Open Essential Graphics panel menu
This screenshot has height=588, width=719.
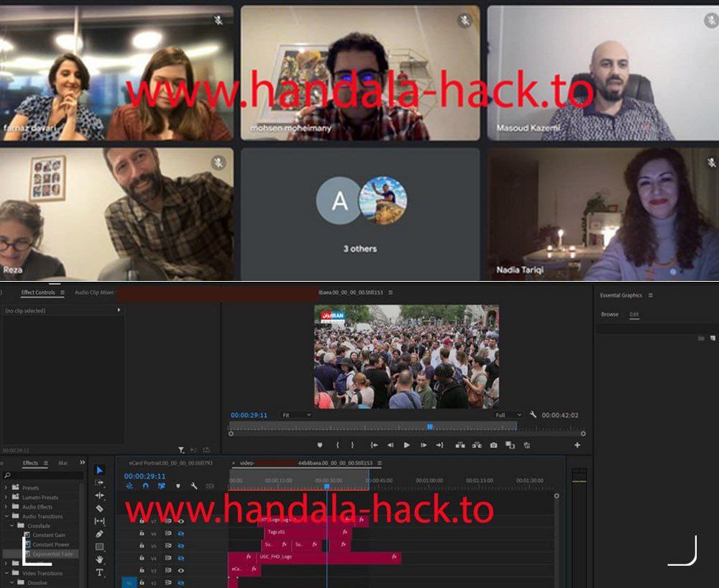(650, 295)
